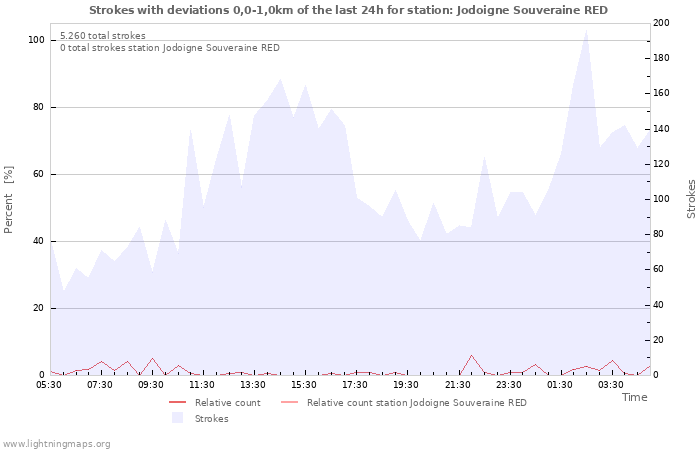Toggle 'Relative count station Jodoigne Souveraine RED' legend label
Screen dimensions: 700x450
(416, 403)
